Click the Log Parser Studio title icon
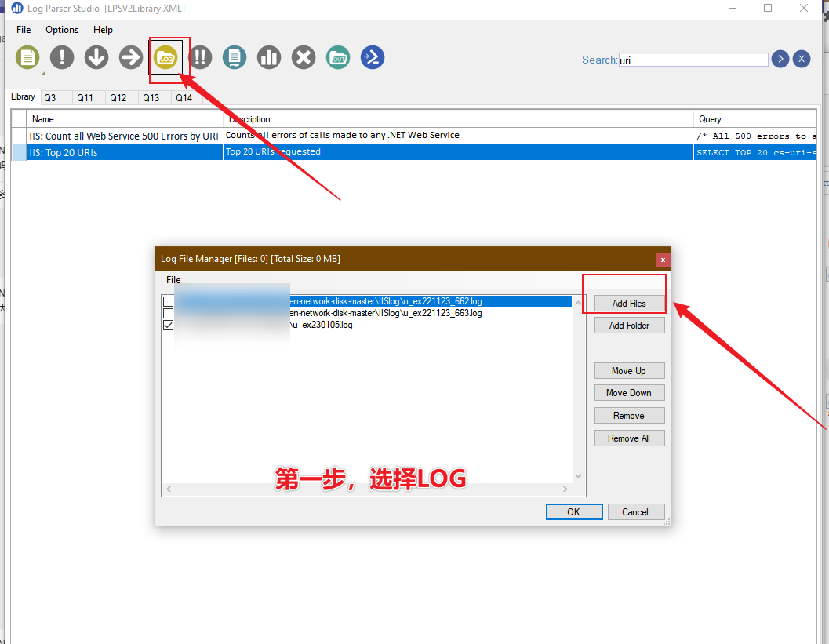This screenshot has width=829, height=644. tap(17, 8)
